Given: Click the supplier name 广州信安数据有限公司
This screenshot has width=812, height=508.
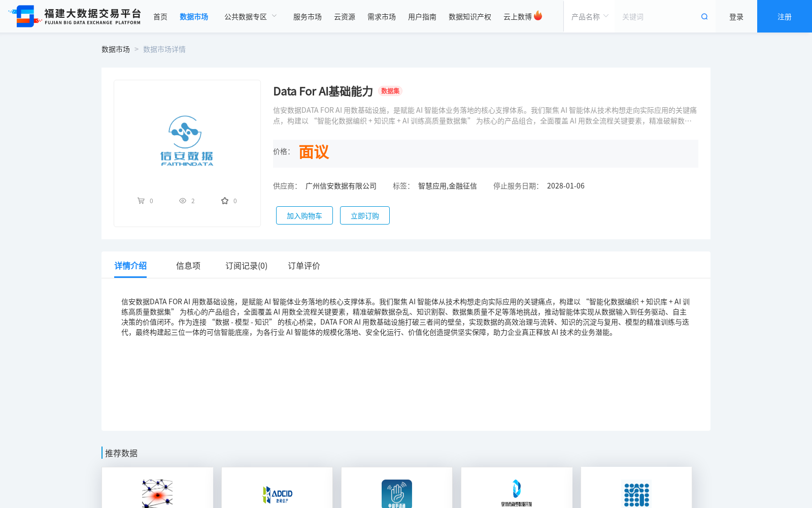Looking at the screenshot, I should 341,186.
